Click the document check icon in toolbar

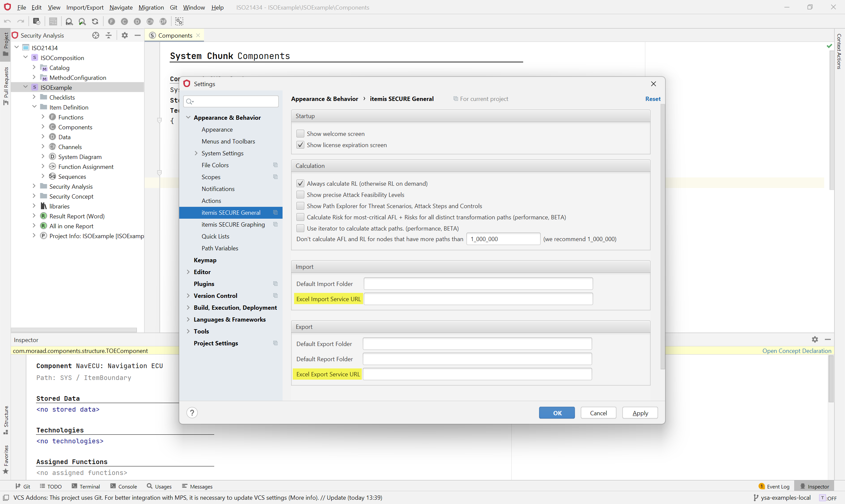click(x=36, y=21)
